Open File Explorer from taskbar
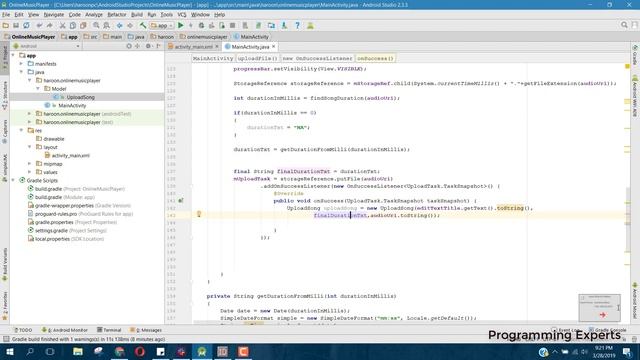Image resolution: width=640 pixels, height=360 pixels. [x=78, y=351]
